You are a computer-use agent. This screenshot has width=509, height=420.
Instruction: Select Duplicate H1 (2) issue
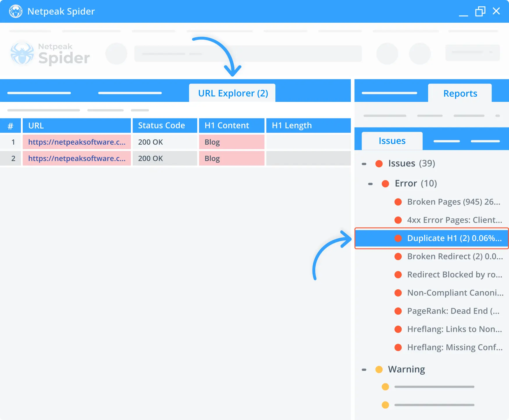[432, 238]
